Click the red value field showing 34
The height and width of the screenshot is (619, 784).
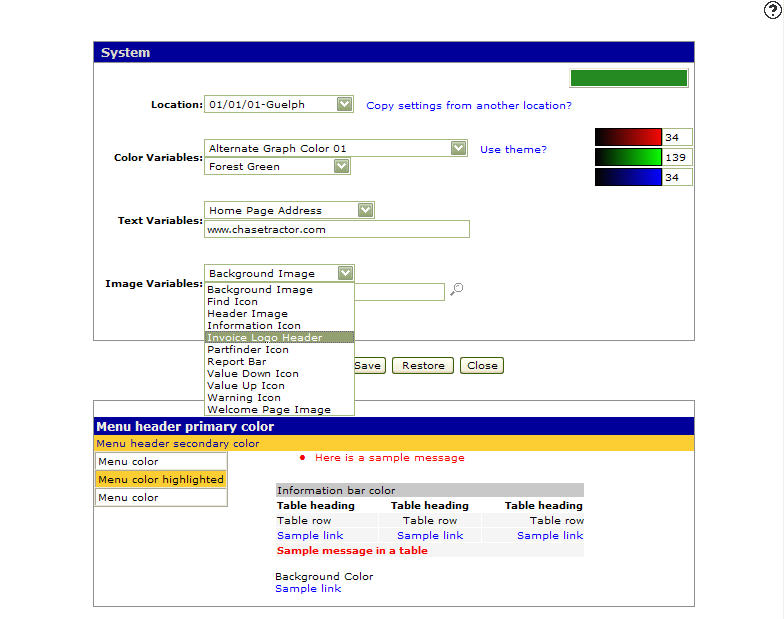677,137
